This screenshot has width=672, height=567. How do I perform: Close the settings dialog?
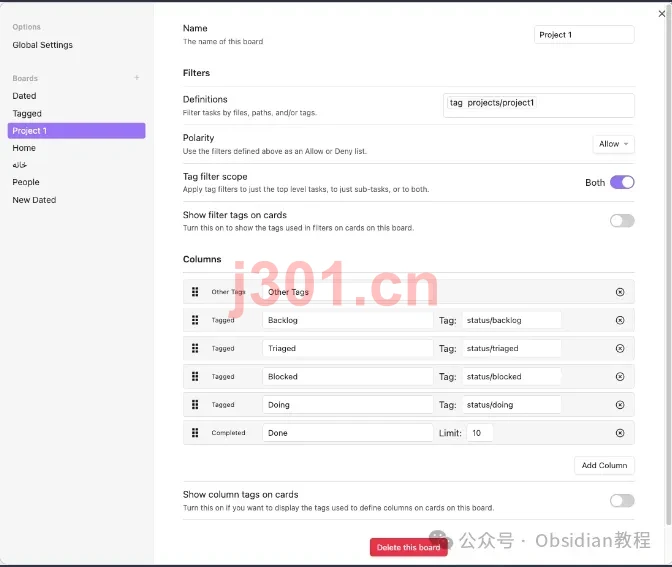(x=662, y=14)
